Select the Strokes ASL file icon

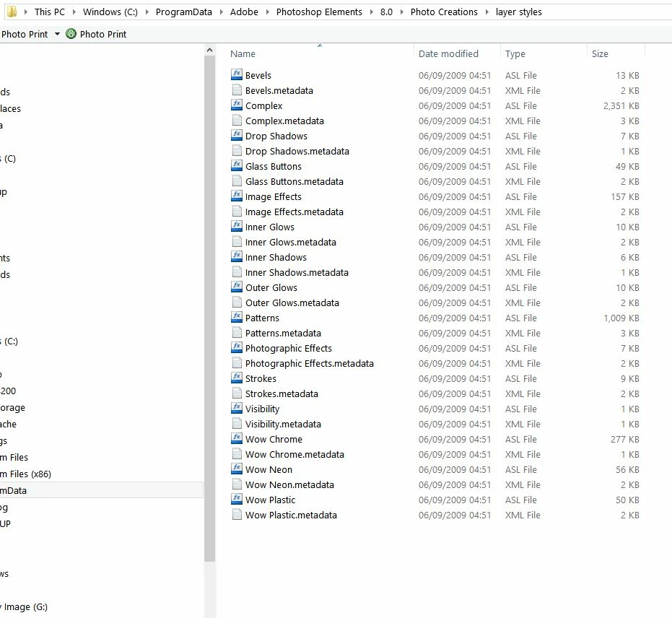click(x=237, y=378)
